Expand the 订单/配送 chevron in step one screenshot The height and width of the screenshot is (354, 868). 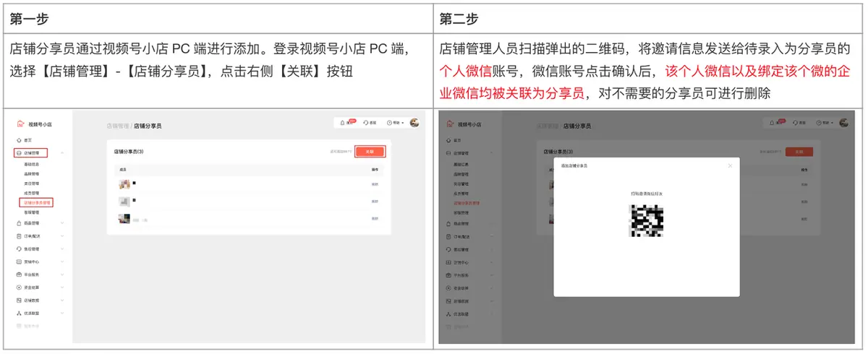coord(63,236)
